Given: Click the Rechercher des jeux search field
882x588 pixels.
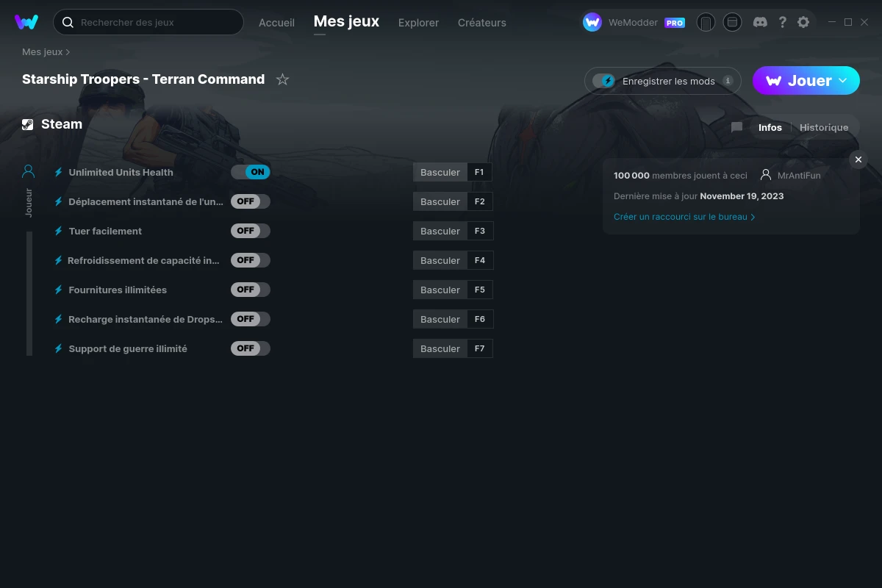Looking at the screenshot, I should click(x=148, y=22).
